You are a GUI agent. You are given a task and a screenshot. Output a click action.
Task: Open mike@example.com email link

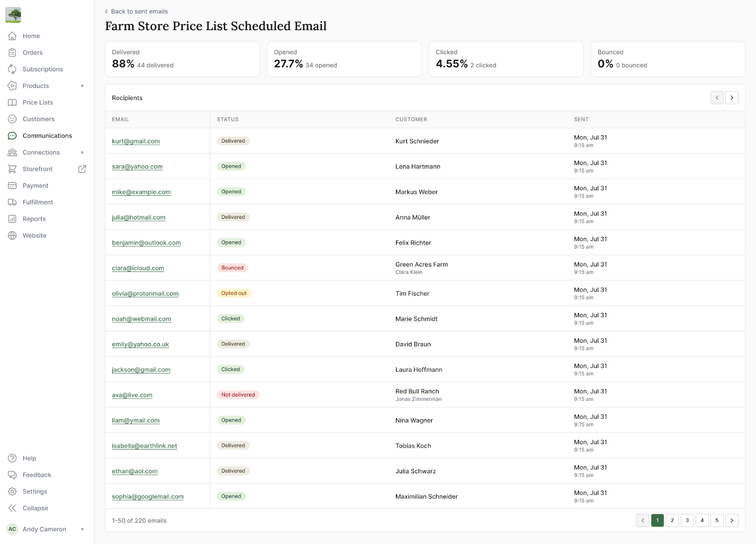coord(141,192)
